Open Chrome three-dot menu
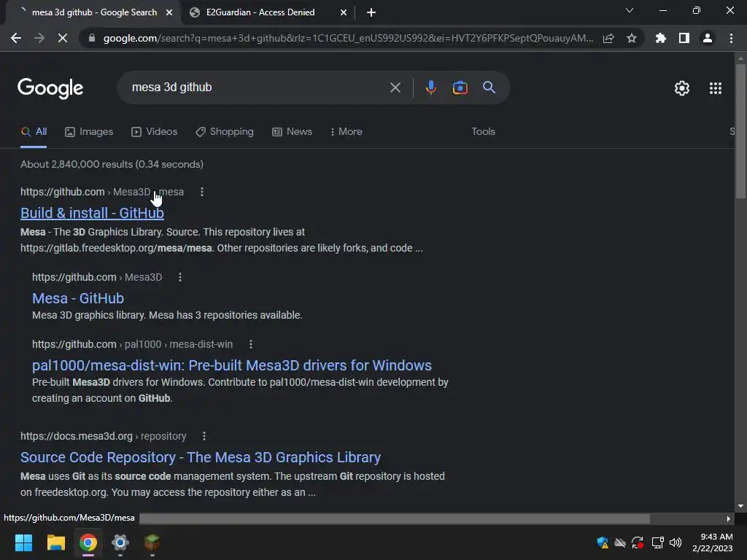Screen dimensions: 747x560 (731, 38)
